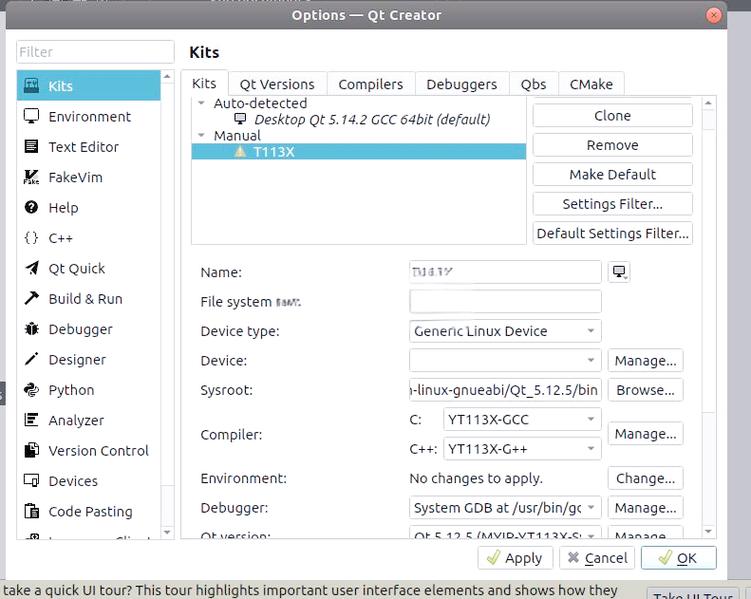Open Environment settings icon in sidebar
The width and height of the screenshot is (751, 599).
(x=32, y=116)
